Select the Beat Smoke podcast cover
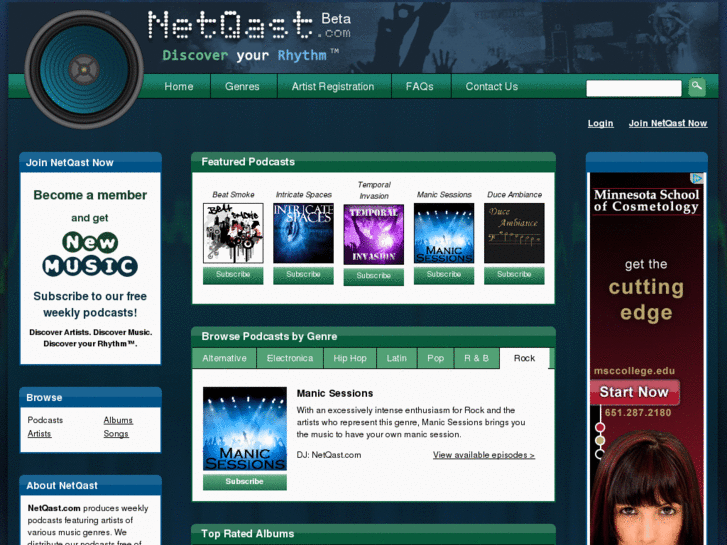Screen dimensions: 727x545 pyautogui.click(x=233, y=233)
